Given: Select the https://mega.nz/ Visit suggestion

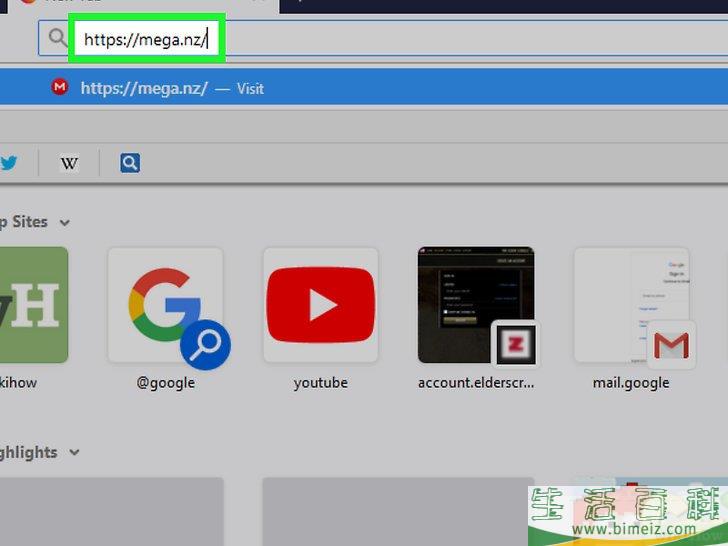Looking at the screenshot, I should pos(364,87).
